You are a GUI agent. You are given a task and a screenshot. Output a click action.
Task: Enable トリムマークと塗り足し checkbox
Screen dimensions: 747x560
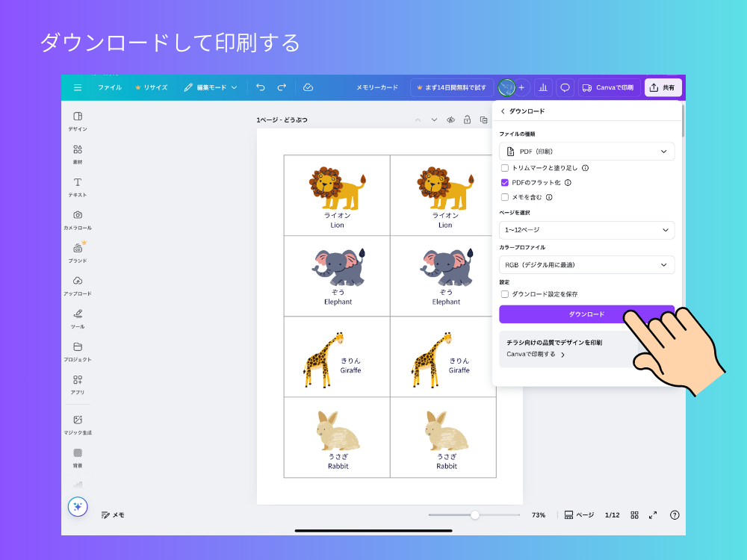click(505, 167)
